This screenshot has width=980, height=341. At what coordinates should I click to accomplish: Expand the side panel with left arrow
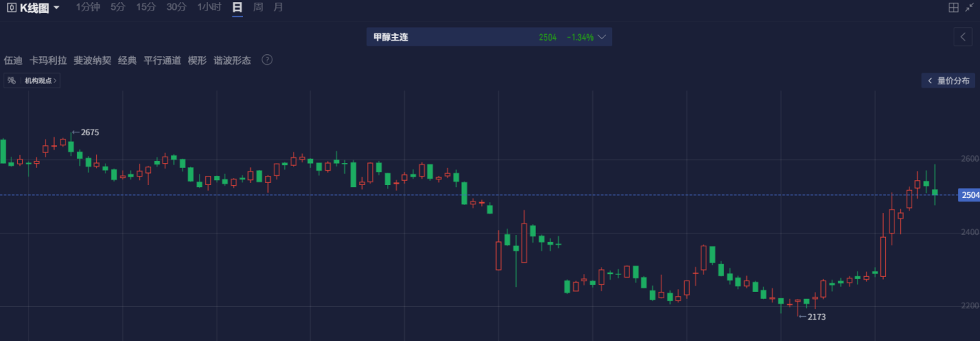pos(963,36)
